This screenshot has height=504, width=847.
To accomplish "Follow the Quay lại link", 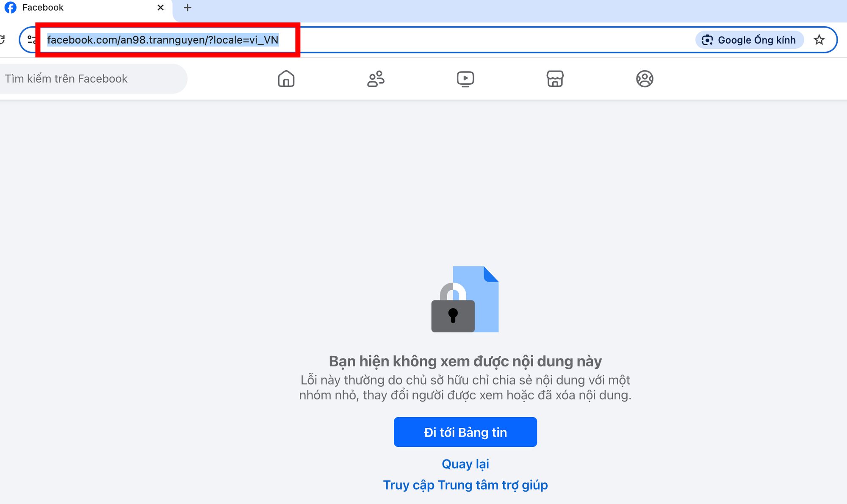I will coord(465,464).
